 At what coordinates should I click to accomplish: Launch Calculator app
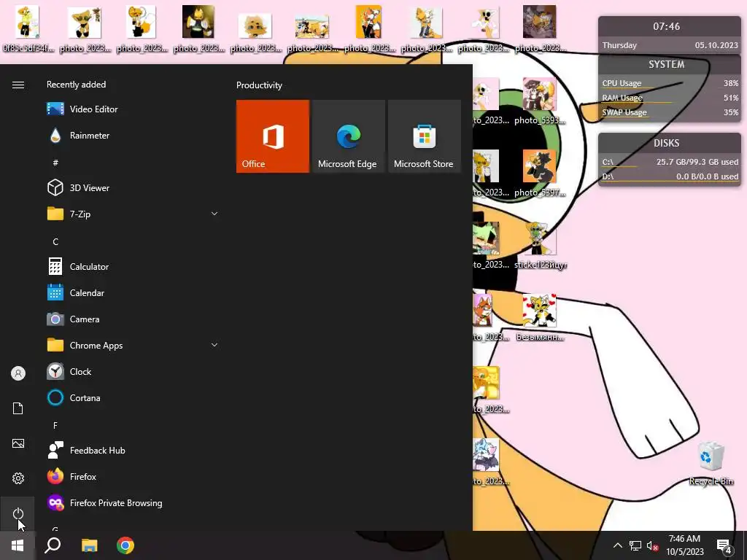tap(133, 267)
